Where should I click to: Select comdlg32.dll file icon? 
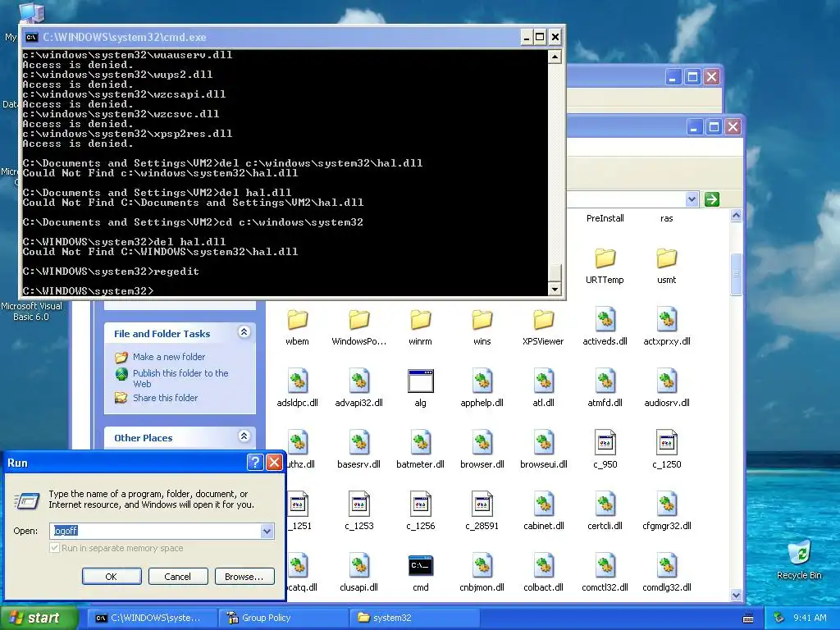click(x=666, y=566)
